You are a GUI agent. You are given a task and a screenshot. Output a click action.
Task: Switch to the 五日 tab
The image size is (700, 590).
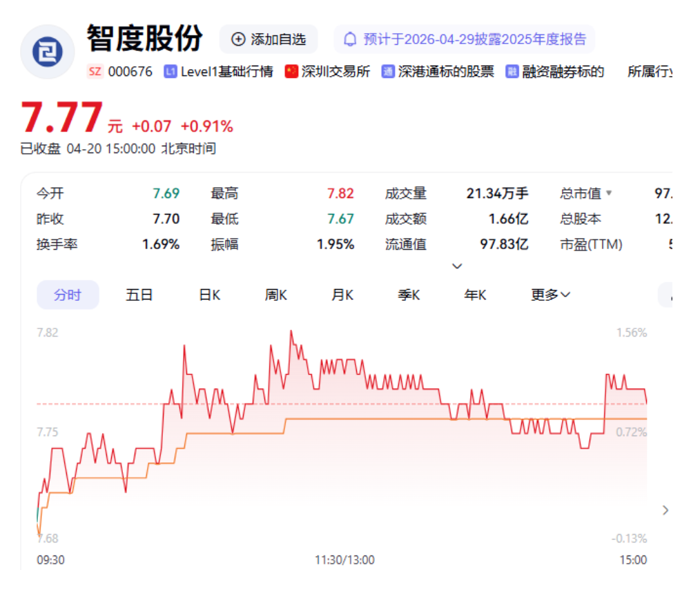pyautogui.click(x=139, y=295)
